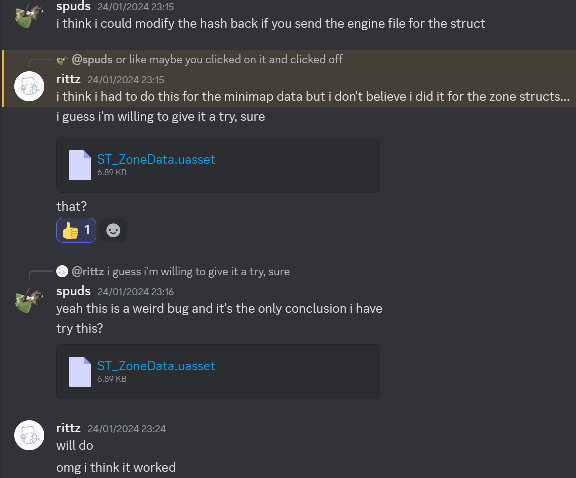
Task: Toggle the thumbs up reaction
Action: [76, 230]
